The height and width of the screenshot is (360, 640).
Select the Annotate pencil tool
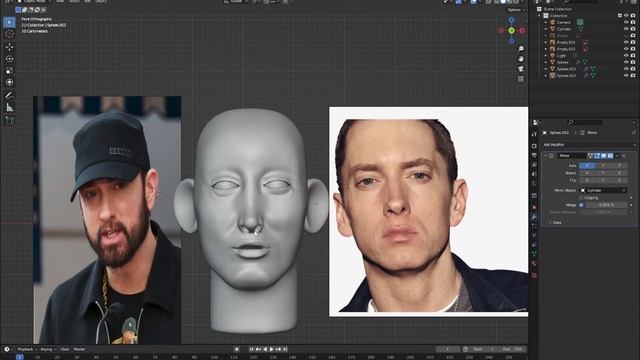click(x=9, y=95)
